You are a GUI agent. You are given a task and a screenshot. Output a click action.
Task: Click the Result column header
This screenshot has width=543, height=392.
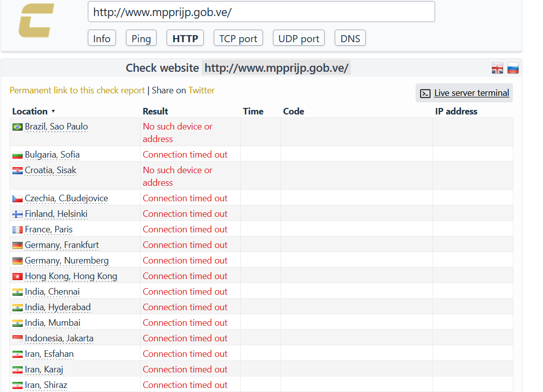[156, 111]
